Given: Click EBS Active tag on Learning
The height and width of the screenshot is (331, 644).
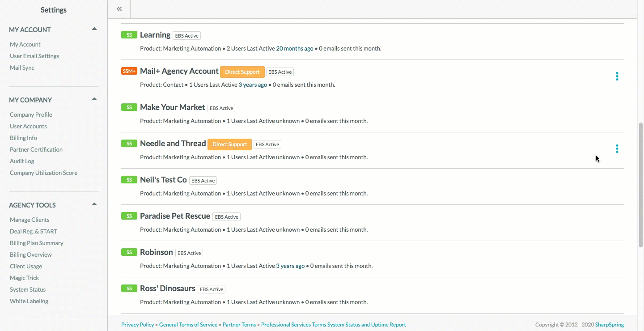Looking at the screenshot, I should tap(187, 36).
